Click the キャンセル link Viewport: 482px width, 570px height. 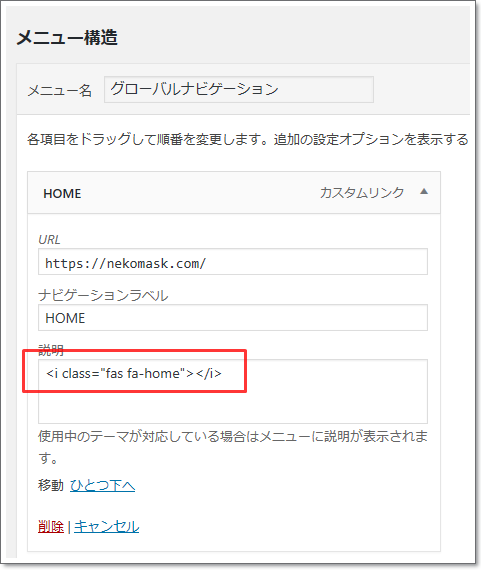point(107,526)
